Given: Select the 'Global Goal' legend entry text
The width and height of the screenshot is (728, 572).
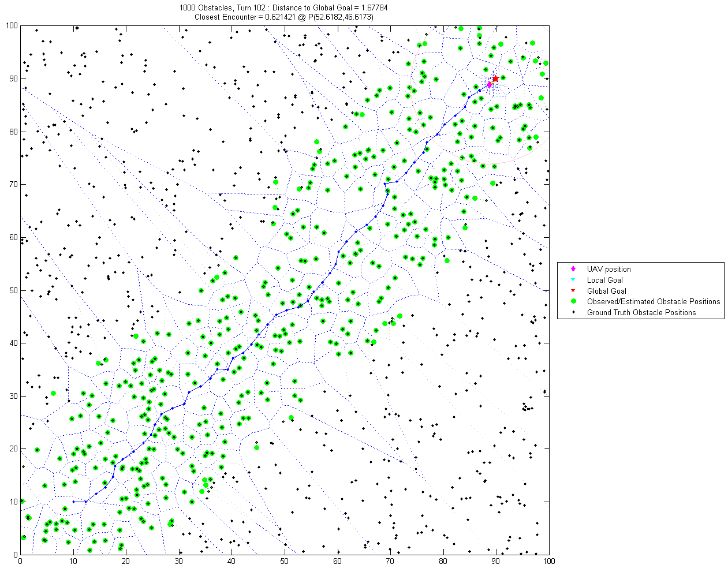Looking at the screenshot, I should 606,291.
